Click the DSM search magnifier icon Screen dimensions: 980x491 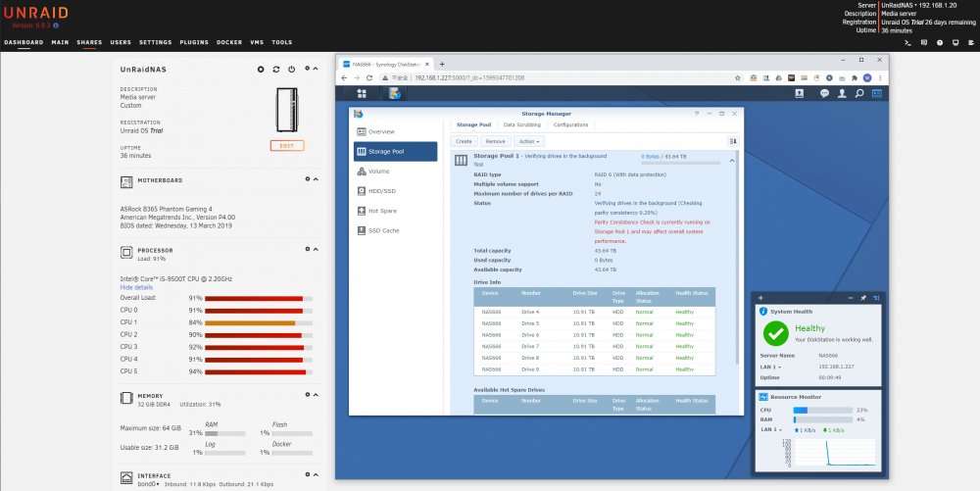click(859, 94)
